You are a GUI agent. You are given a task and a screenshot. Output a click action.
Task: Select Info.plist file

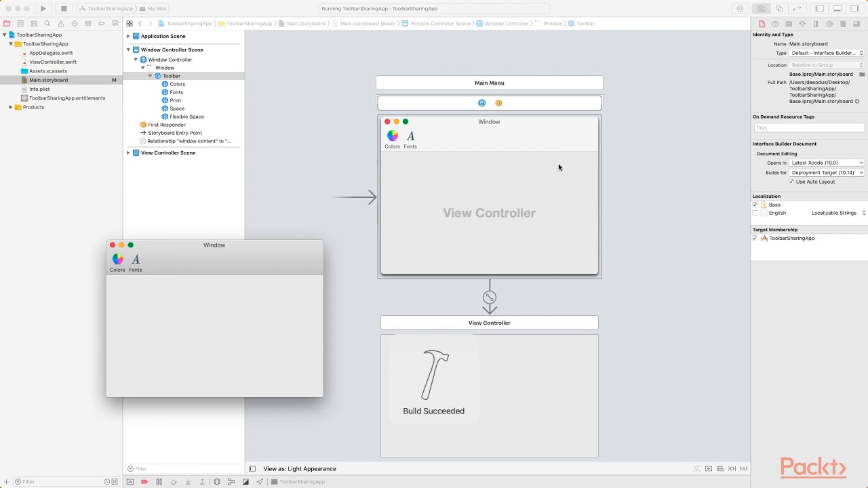39,89
